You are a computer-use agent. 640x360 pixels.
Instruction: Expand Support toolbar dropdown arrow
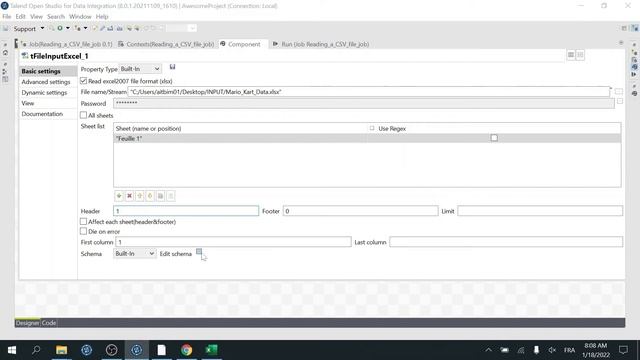pos(42,28)
